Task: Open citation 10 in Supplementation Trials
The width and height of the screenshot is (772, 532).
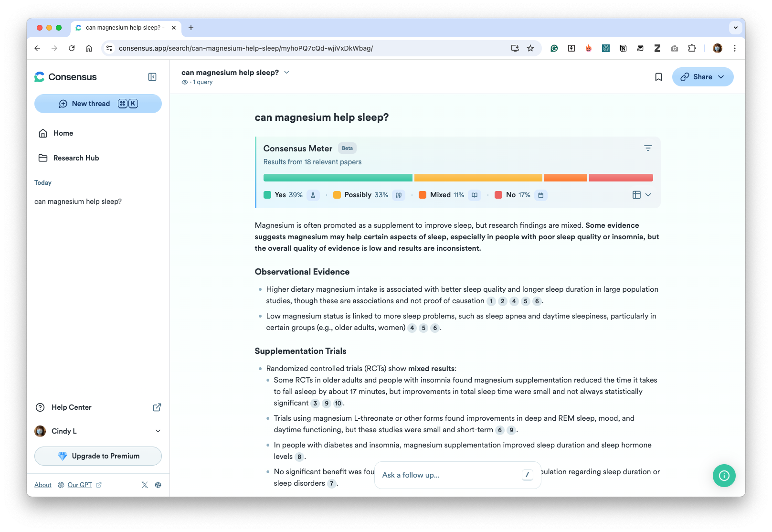Action: pyautogui.click(x=338, y=404)
